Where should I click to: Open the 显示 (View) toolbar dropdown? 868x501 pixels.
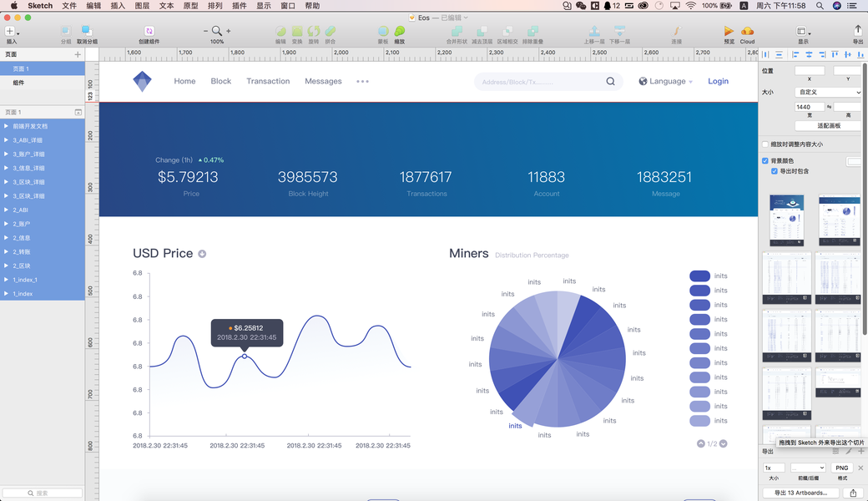click(x=803, y=31)
